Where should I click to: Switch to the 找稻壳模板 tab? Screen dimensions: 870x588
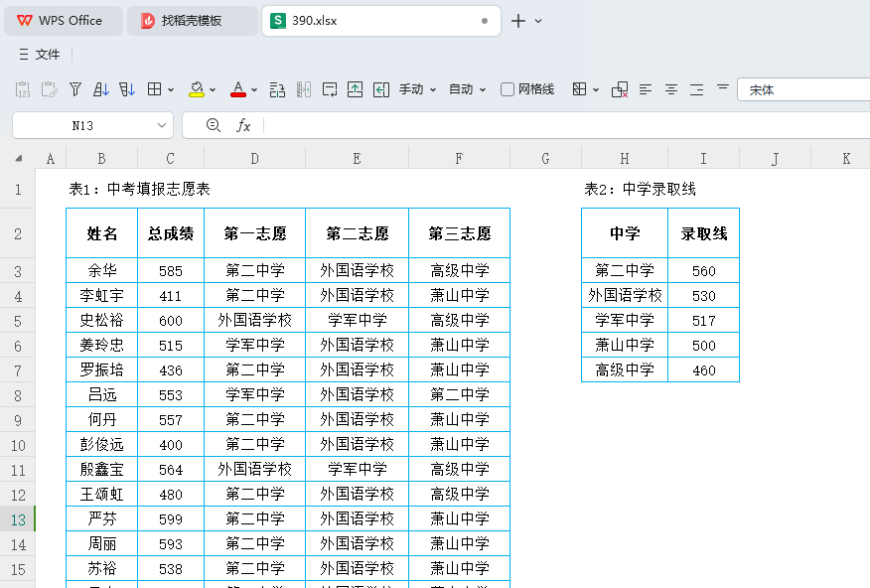click(192, 21)
